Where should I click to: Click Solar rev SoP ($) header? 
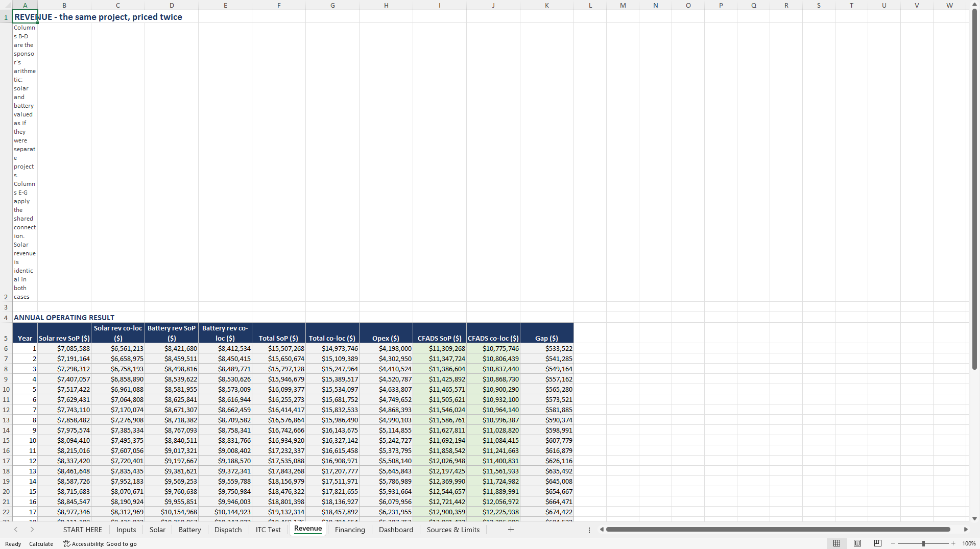tap(64, 333)
